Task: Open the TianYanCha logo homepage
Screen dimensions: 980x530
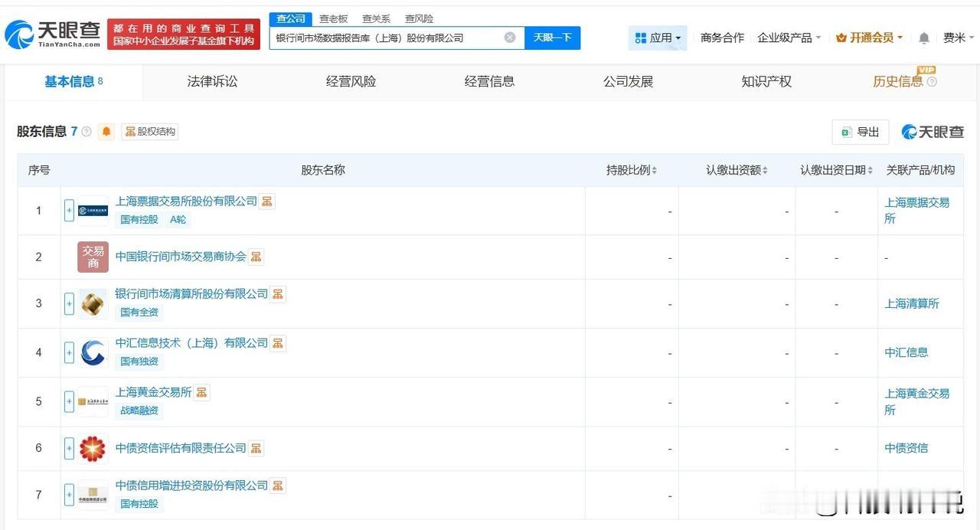Action: pos(52,34)
